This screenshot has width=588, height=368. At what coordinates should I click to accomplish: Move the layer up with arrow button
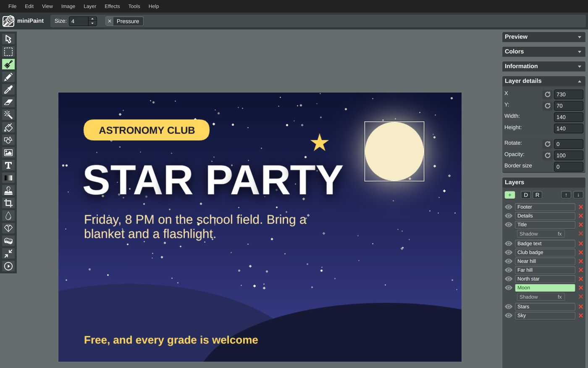[566, 195]
